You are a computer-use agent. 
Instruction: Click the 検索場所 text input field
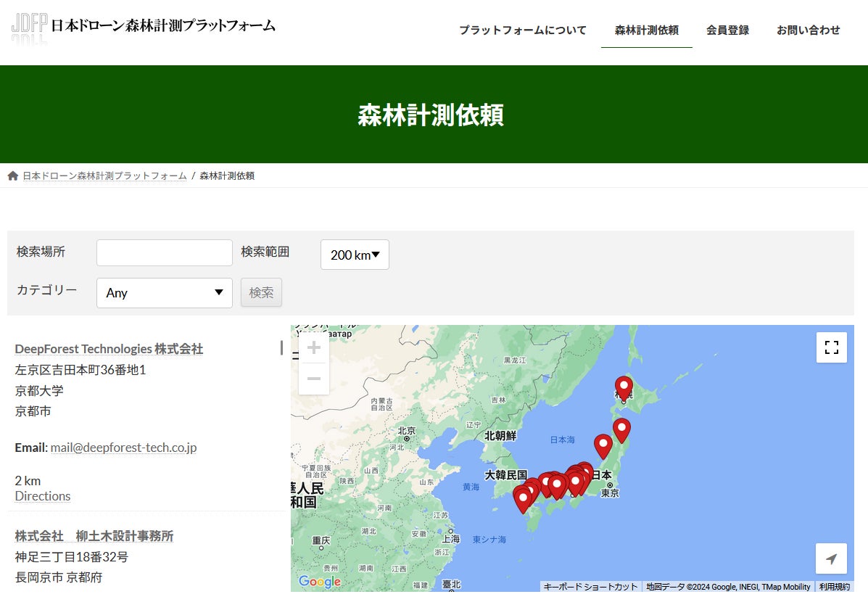[165, 252]
